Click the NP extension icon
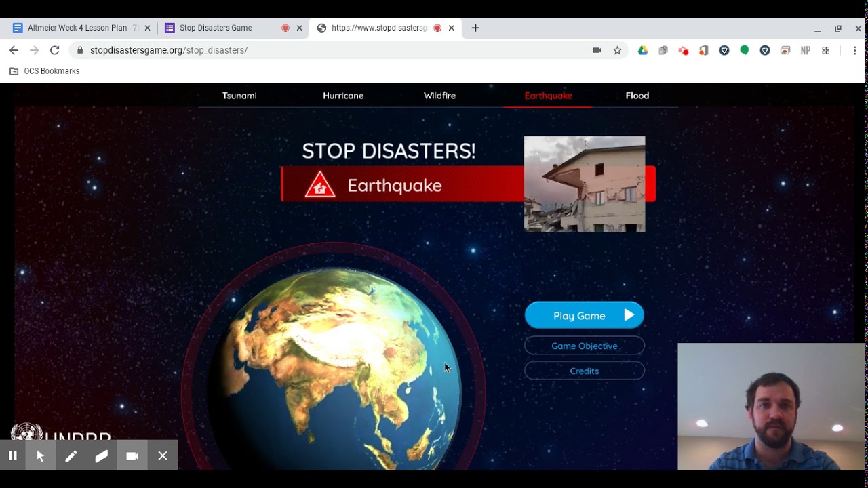 click(806, 50)
